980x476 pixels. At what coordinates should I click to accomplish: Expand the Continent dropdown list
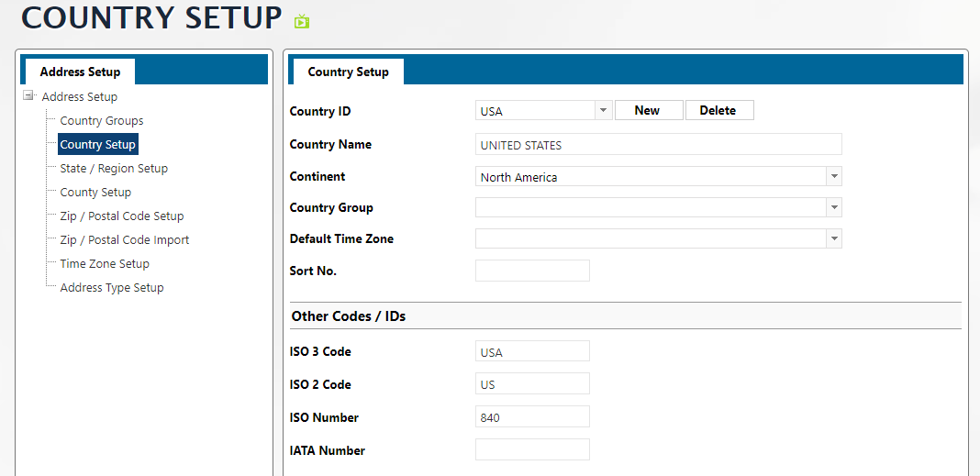pos(833,176)
